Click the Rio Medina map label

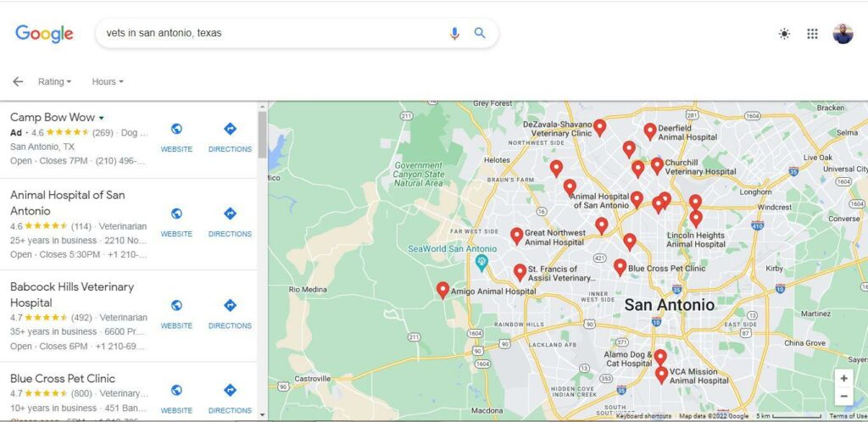pos(308,289)
